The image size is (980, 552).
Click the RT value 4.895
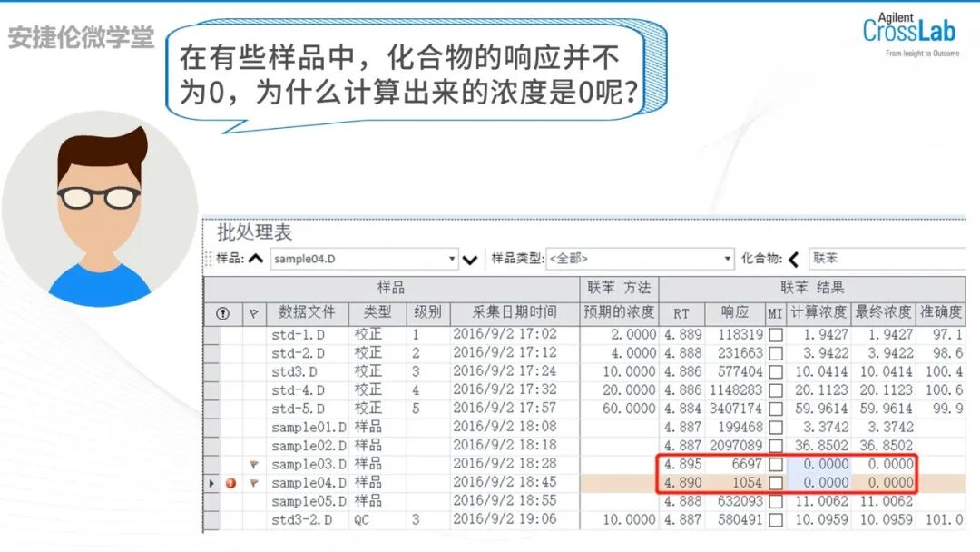click(682, 465)
